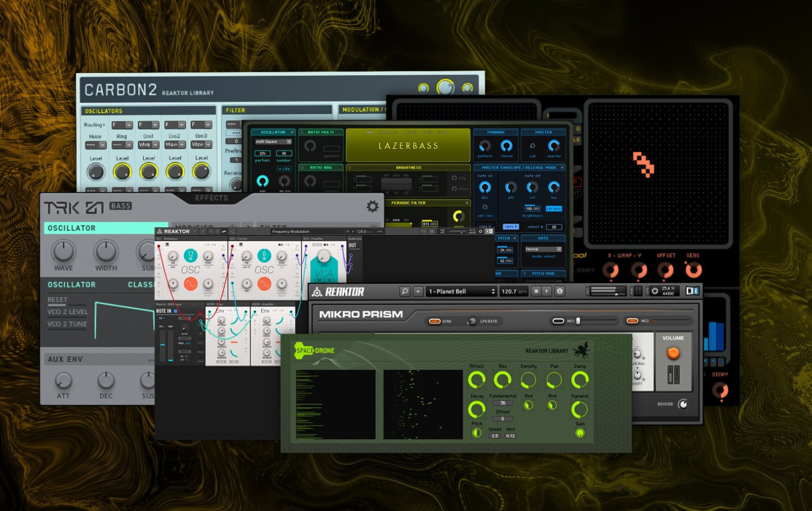Open Carbon2 Noise type dropdown

(x=95, y=145)
